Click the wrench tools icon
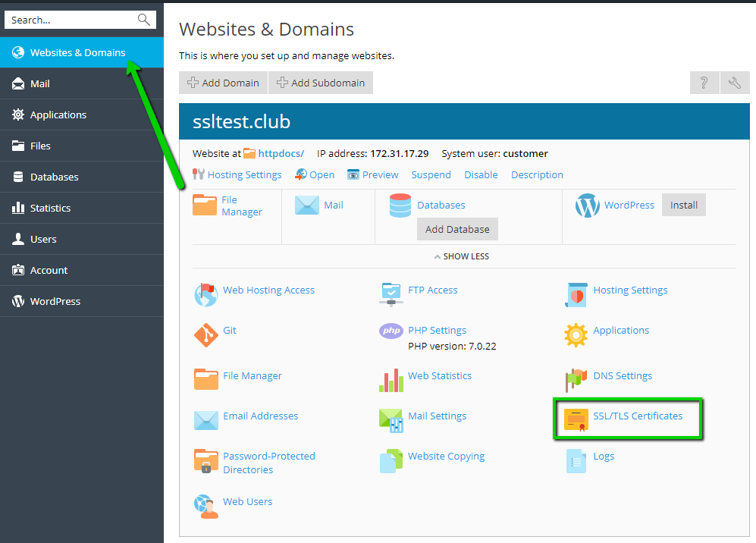This screenshot has width=756, height=543. [734, 83]
